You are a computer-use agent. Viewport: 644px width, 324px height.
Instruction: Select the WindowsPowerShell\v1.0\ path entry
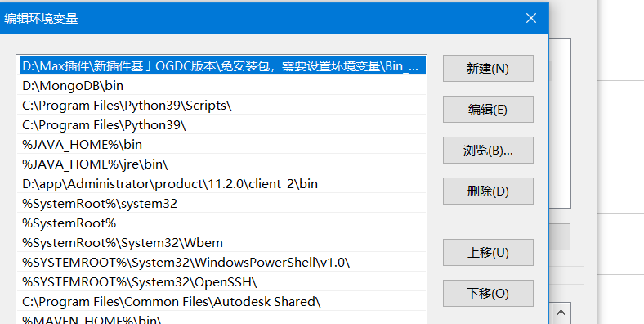click(221, 263)
